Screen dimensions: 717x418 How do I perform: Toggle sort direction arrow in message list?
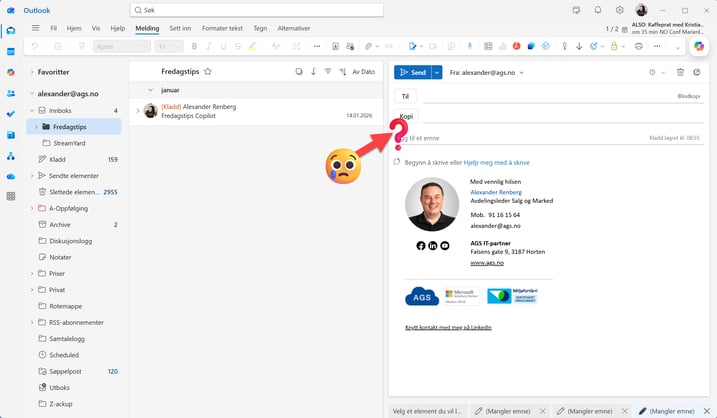[x=313, y=71]
